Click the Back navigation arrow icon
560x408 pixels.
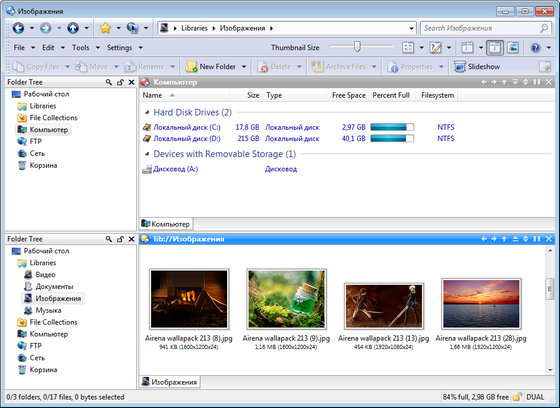tap(18, 28)
